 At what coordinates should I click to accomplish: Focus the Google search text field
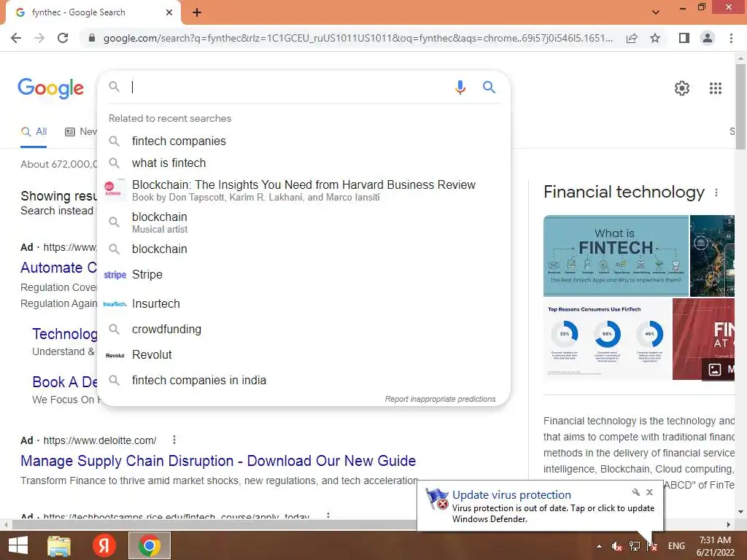(x=290, y=87)
